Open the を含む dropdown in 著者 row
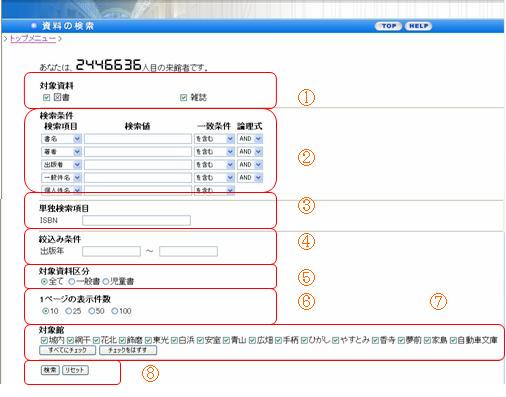506x397 pixels. tap(214, 152)
